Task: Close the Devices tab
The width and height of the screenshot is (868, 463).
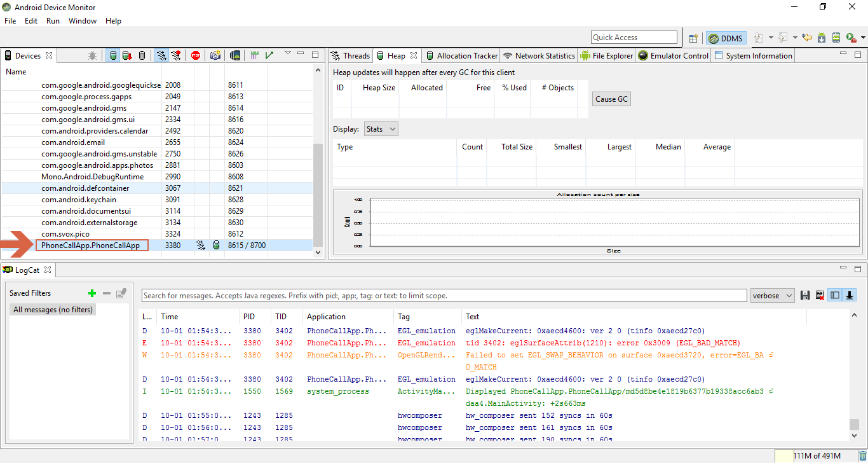Action: pos(48,56)
